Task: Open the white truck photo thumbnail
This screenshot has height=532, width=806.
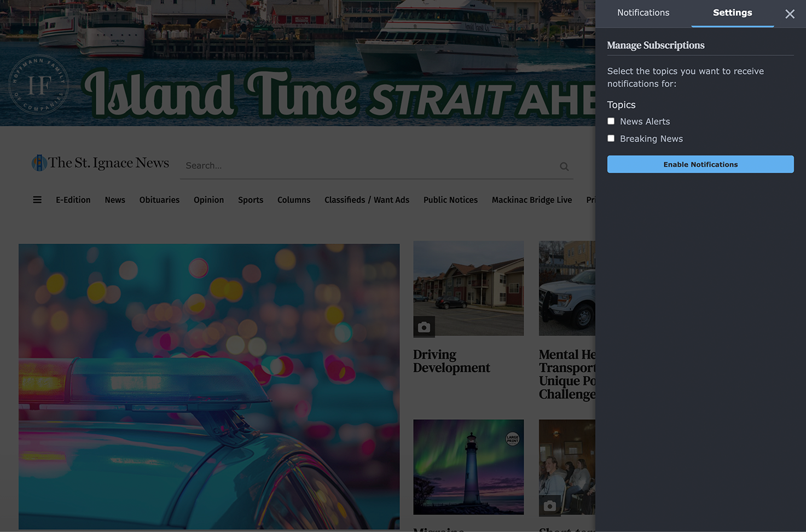Action: (567, 288)
